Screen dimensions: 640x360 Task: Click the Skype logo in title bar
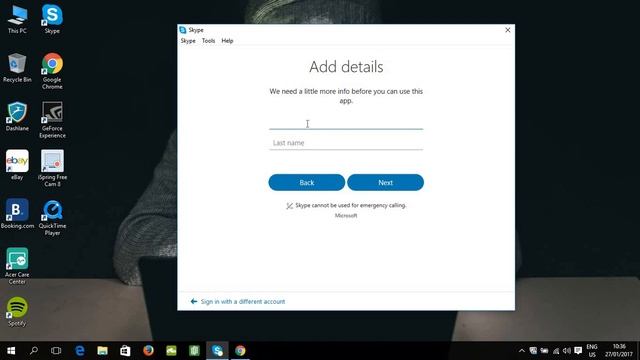pos(182,30)
